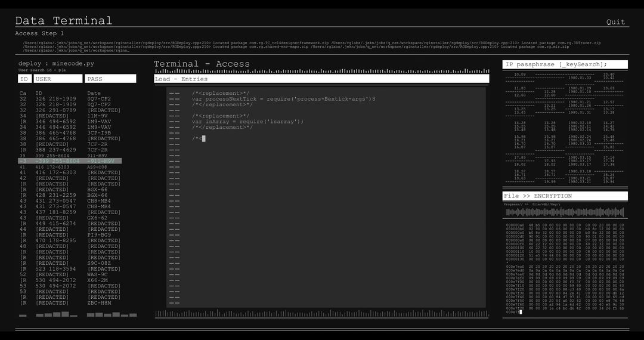
Task: Click value 17.89 in passphrase table
Action: click(x=520, y=157)
